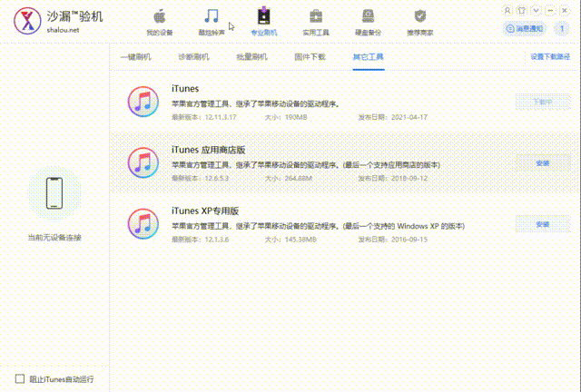This screenshot has width=581, height=392.
Task: Install iTunes 应用商店版
Action: pos(543,163)
